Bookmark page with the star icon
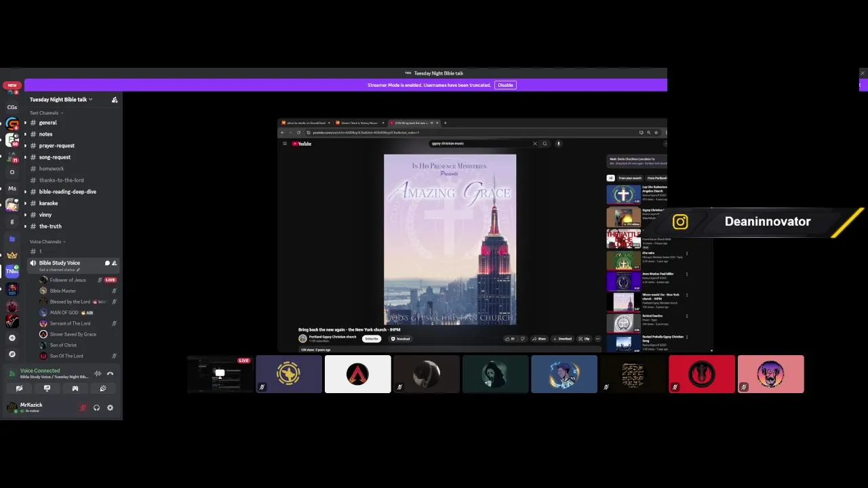This screenshot has width=868, height=488. click(x=656, y=133)
